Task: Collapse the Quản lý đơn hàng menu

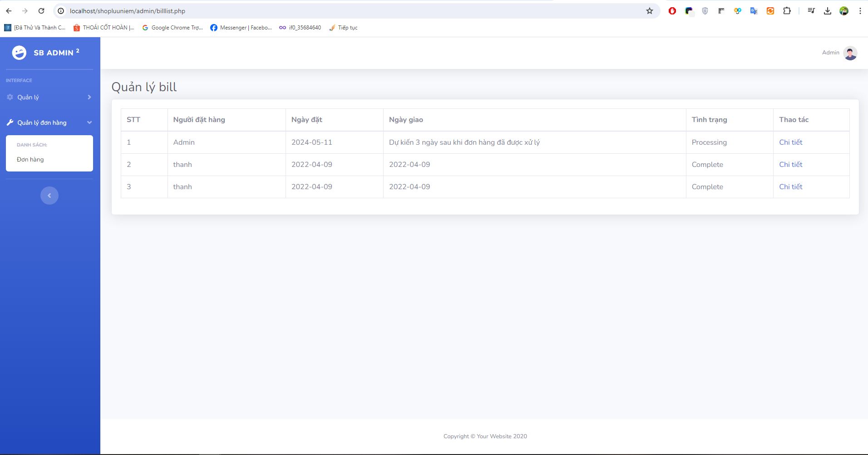Action: click(x=49, y=122)
